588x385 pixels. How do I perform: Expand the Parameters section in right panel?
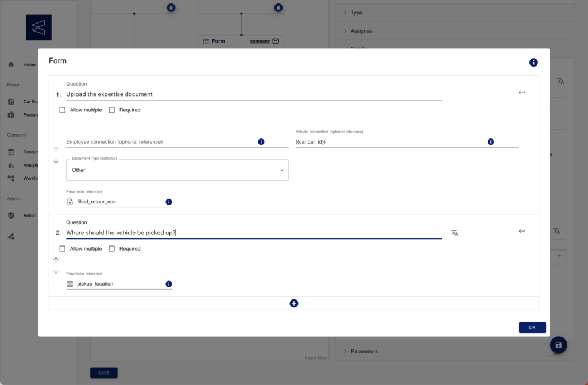click(455, 351)
